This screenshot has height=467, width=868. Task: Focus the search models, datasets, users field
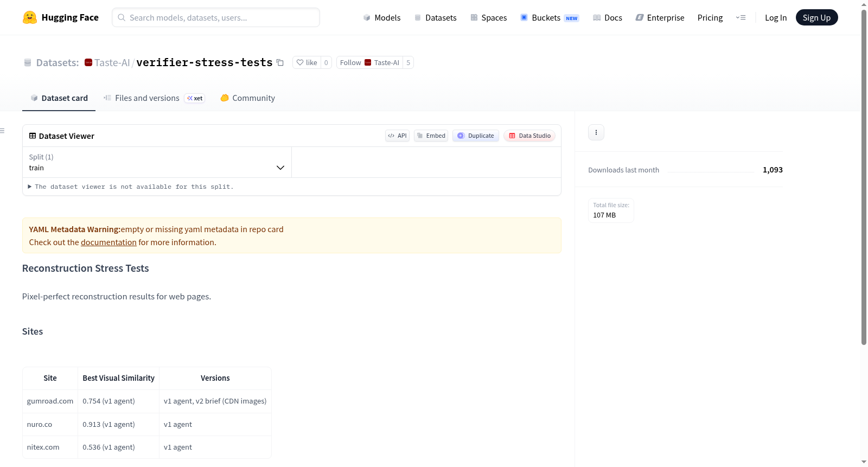[x=216, y=17]
